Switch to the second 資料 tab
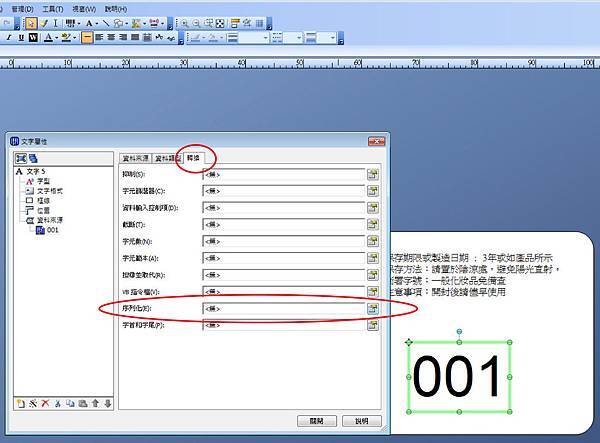Image resolution: width=600 pixels, height=443 pixels. (x=167, y=158)
